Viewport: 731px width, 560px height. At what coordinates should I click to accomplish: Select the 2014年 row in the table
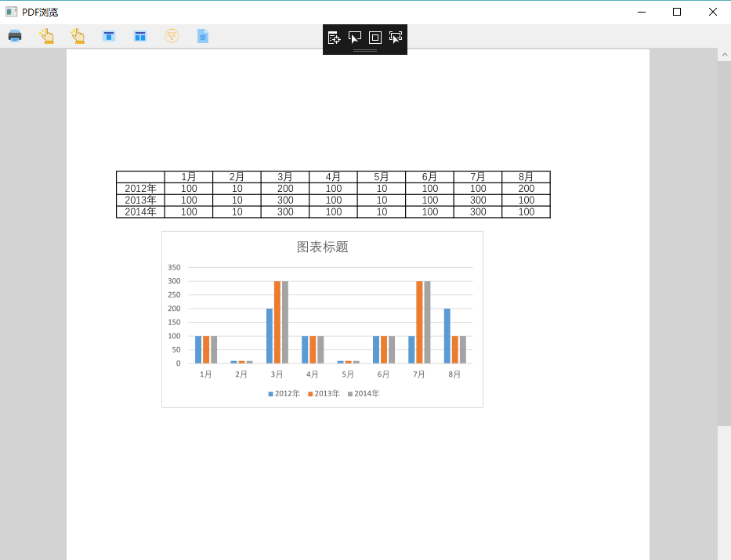pos(140,211)
